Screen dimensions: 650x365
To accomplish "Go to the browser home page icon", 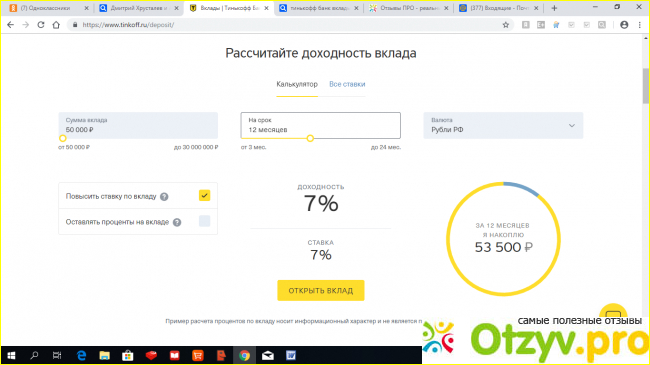I will click(56, 25).
